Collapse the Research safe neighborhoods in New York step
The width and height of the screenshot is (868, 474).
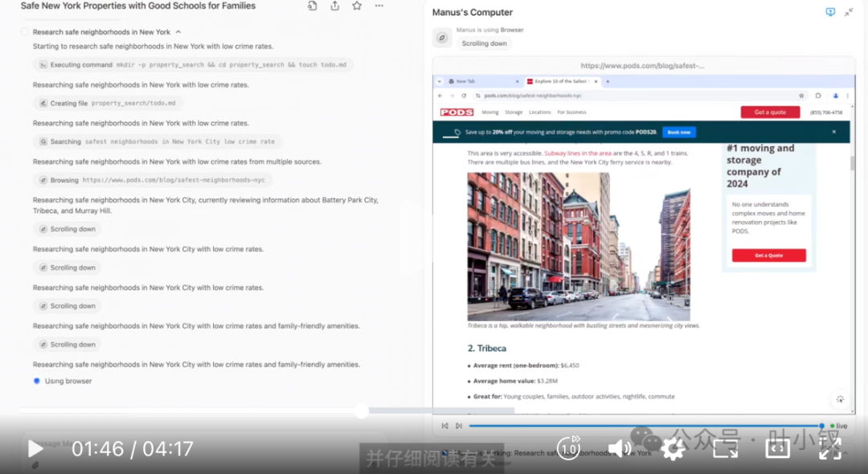(178, 32)
